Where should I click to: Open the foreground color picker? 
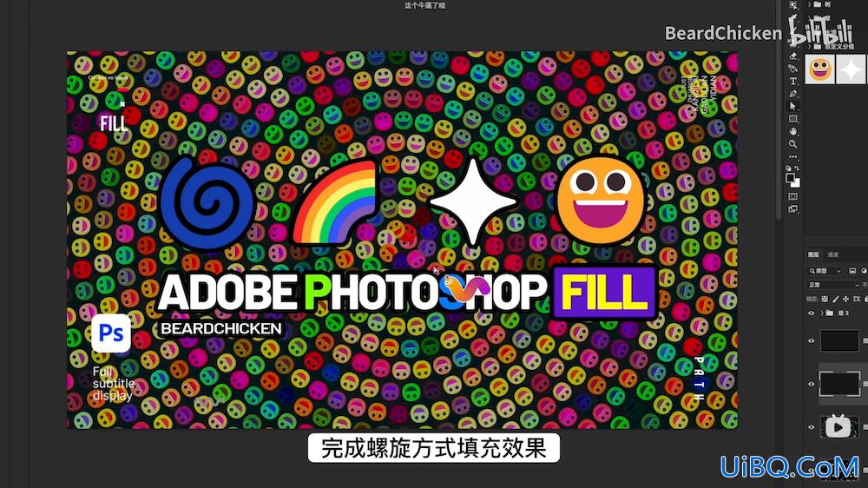(x=790, y=178)
